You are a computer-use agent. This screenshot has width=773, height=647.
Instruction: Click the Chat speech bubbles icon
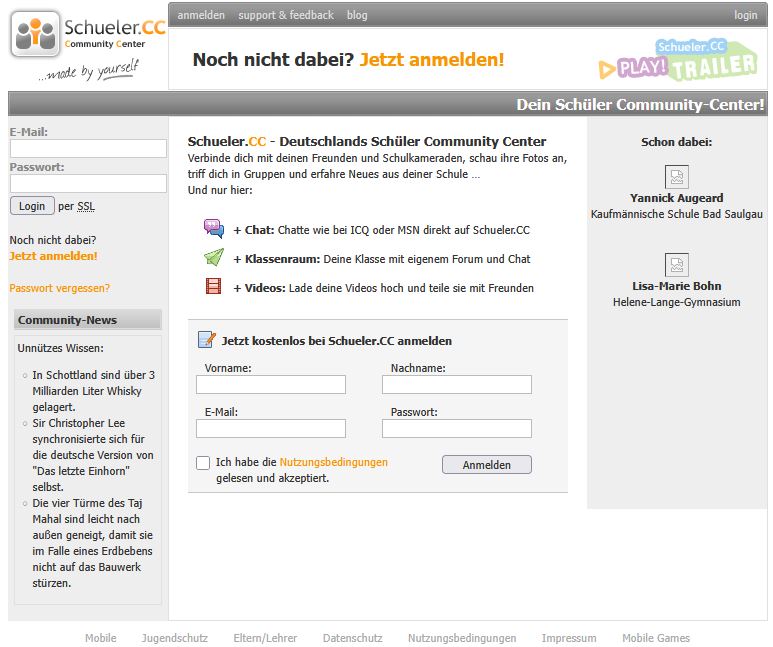[x=214, y=229]
